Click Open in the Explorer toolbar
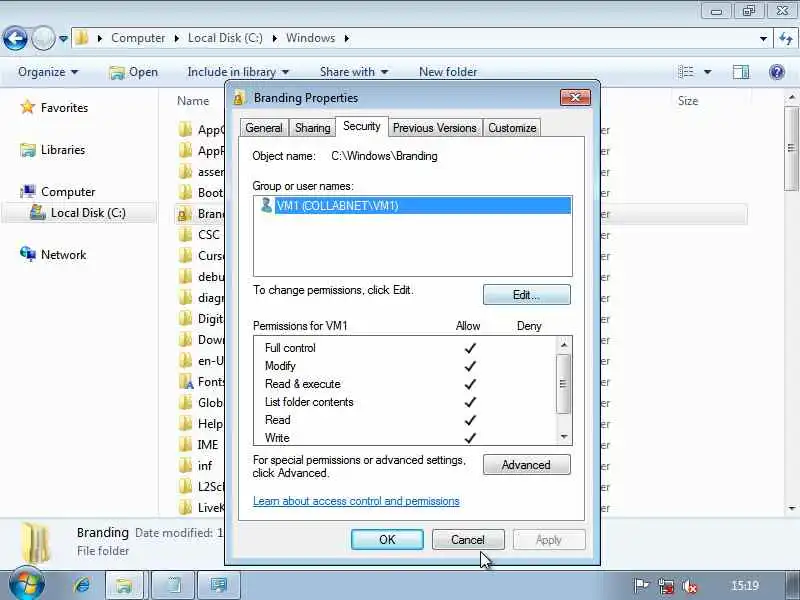Image resolution: width=800 pixels, height=600 pixels. 134,72
